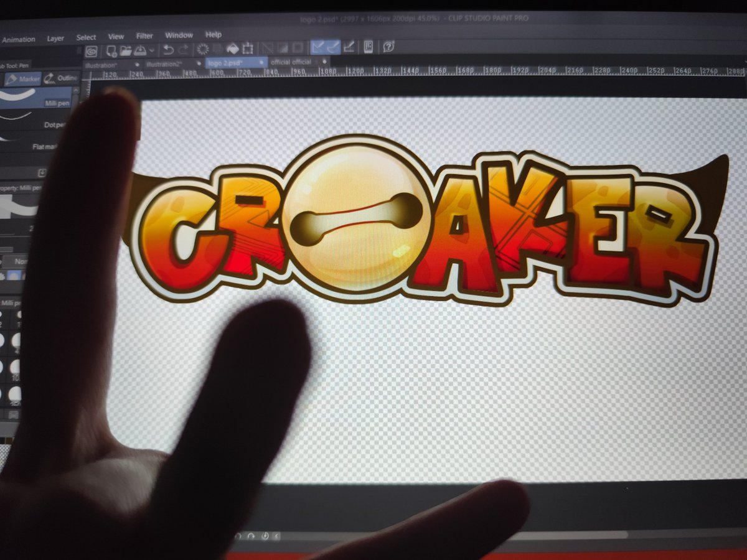The height and width of the screenshot is (560, 747).
Task: Select the Marker sub tool group
Action: 24,79
